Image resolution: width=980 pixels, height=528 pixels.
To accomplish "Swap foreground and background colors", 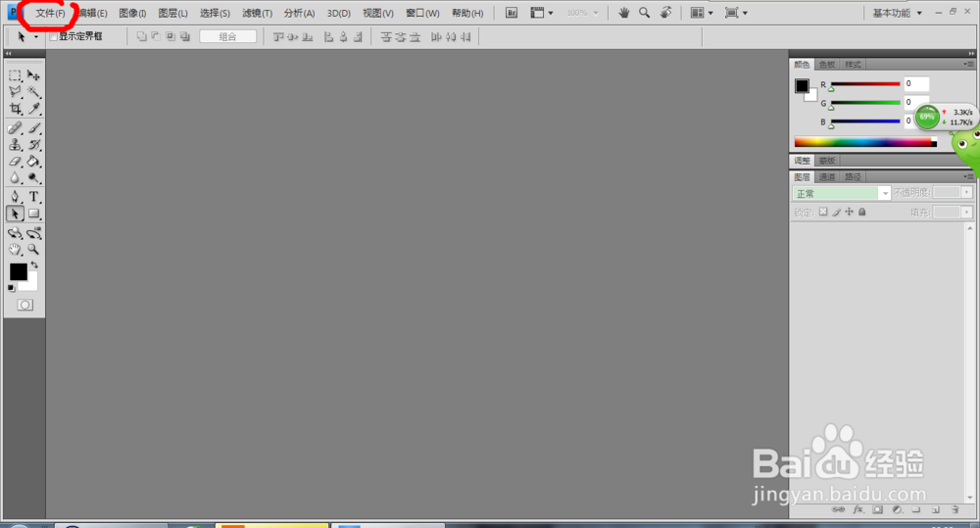I will tap(34, 264).
